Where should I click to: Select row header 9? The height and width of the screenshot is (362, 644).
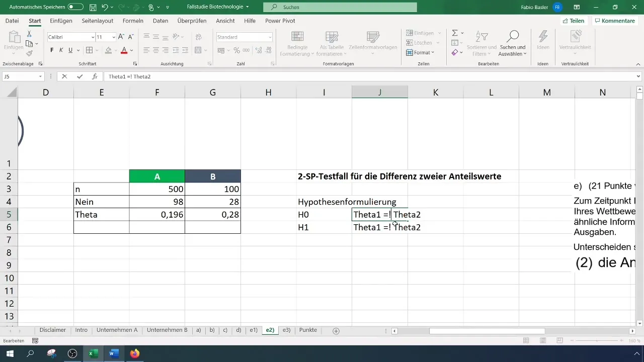9,265
